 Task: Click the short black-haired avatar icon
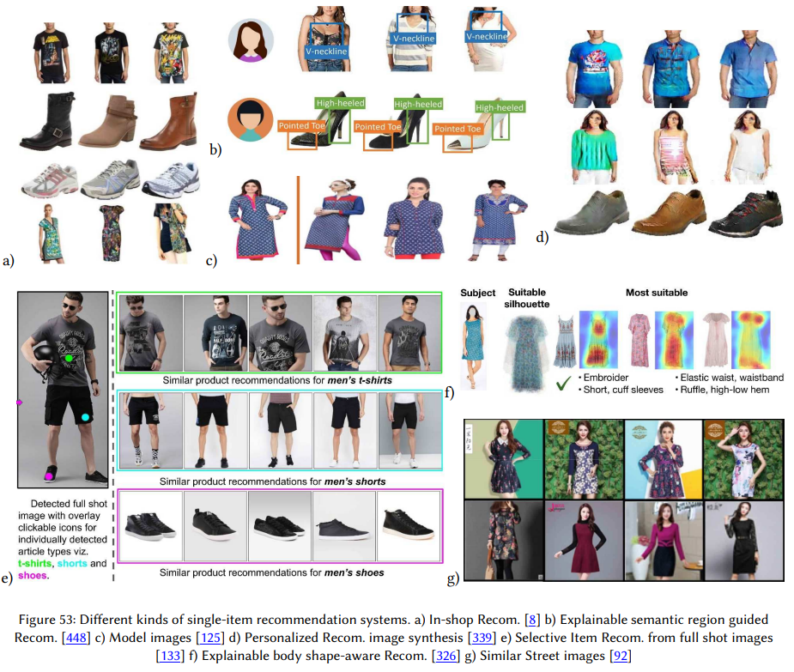[x=250, y=120]
